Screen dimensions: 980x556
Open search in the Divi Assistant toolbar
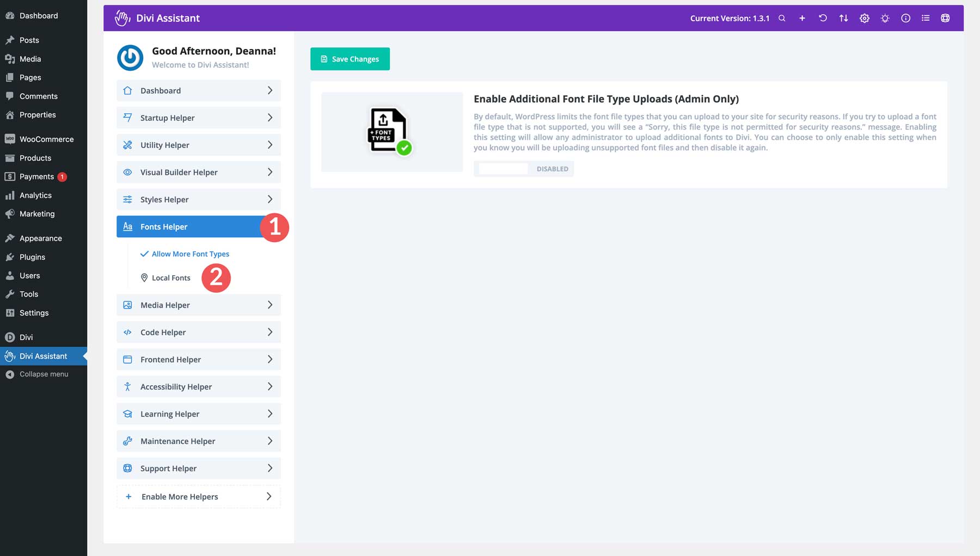782,18
